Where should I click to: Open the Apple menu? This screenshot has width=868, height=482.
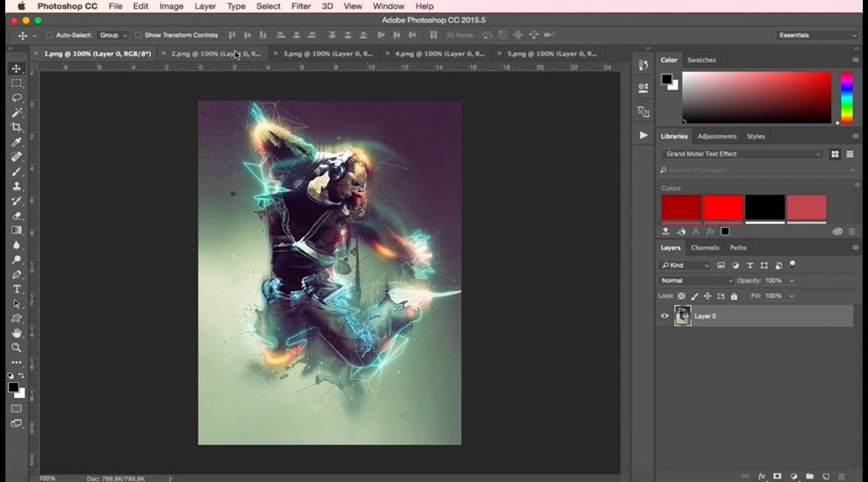(21, 7)
